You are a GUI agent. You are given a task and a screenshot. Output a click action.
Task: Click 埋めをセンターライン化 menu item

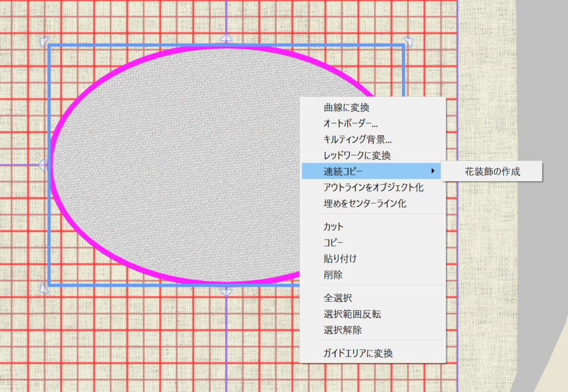364,203
